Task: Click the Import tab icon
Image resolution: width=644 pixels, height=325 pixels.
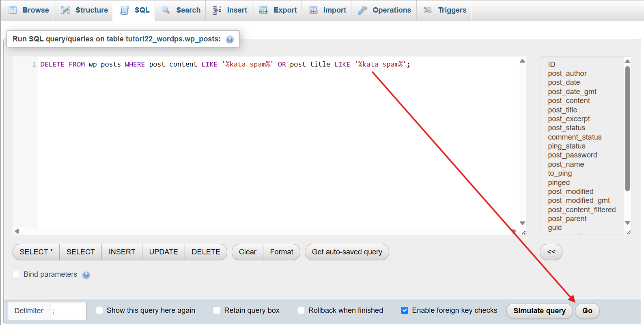Action: [313, 10]
